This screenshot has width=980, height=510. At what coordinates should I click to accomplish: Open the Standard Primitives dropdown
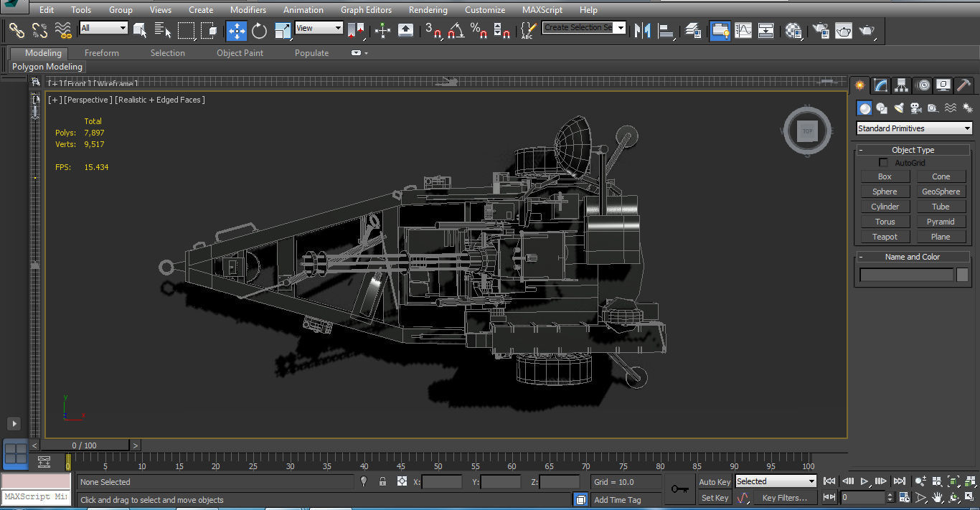914,128
